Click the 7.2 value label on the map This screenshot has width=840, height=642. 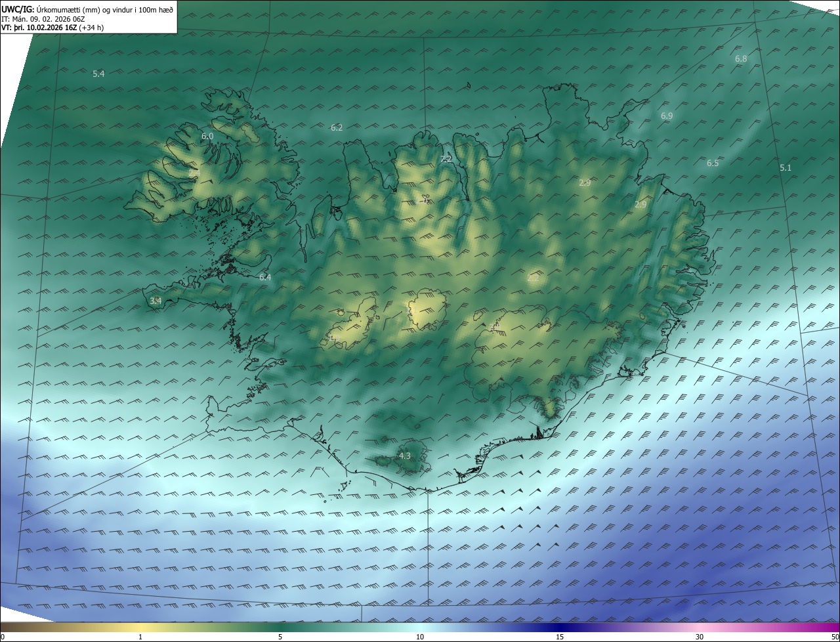tap(446, 160)
